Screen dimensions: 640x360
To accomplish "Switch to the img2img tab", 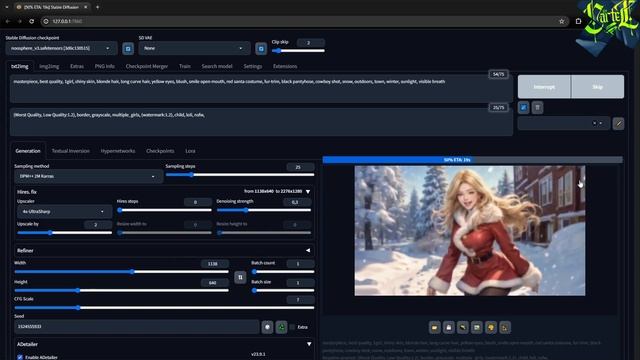I will tap(49, 66).
